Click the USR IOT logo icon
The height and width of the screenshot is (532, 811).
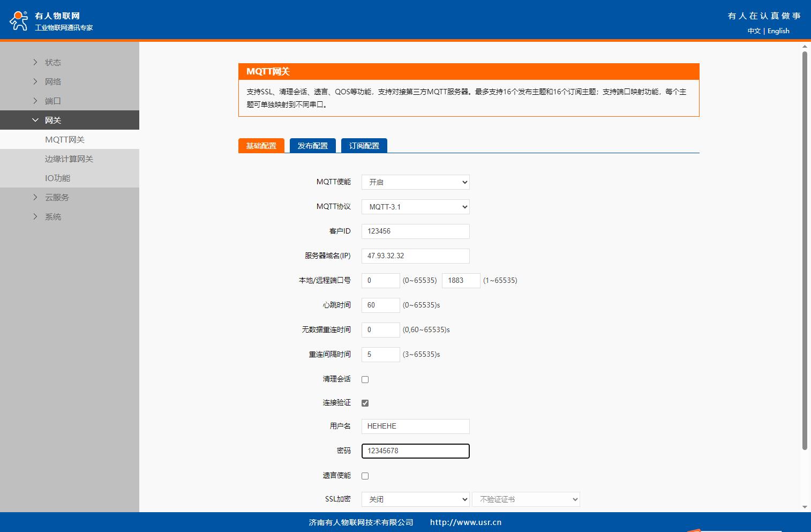tap(19, 21)
